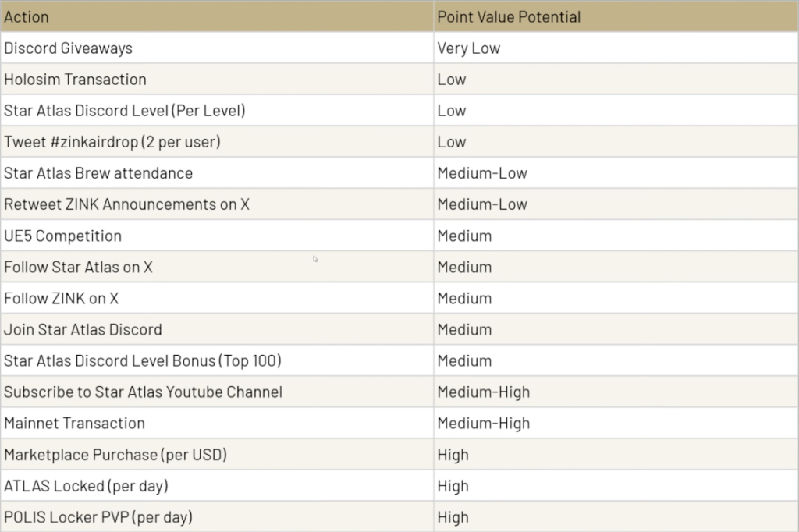Select the "Follow ZINK on X" cell
The height and width of the screenshot is (532, 799).
click(62, 298)
